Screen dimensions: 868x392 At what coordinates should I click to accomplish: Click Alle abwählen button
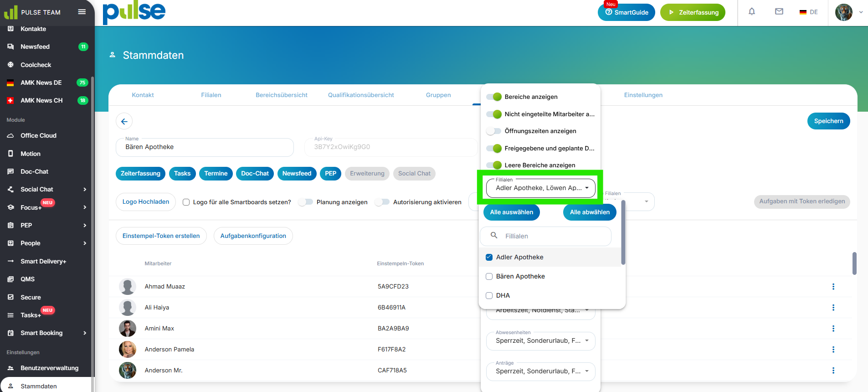590,212
